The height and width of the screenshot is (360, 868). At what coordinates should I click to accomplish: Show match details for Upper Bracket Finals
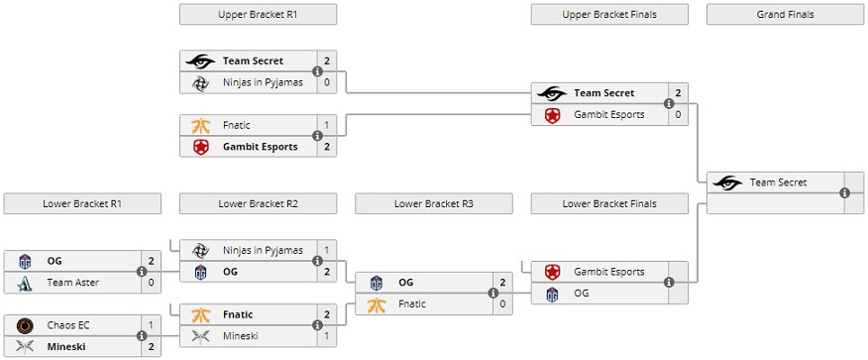(669, 103)
